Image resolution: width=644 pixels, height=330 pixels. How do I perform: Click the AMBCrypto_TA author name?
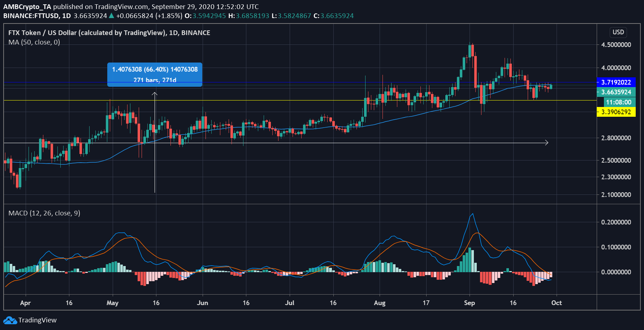27,7
